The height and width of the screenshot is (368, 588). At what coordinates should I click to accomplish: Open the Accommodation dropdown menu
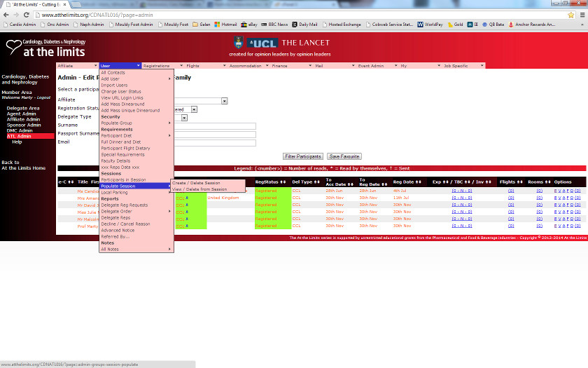pyautogui.click(x=248, y=66)
